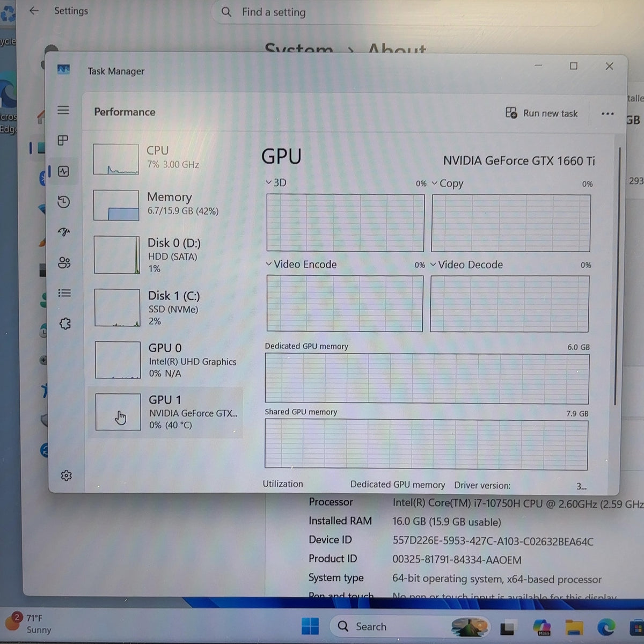Select GPU 0 Intel UHD Graphics entry
This screenshot has width=644, height=644.
166,360
